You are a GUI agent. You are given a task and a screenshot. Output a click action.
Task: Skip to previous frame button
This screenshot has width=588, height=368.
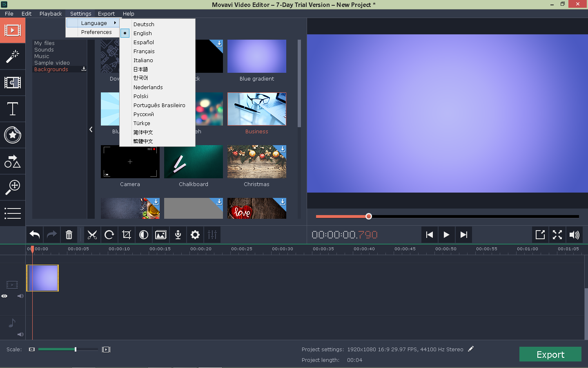[x=429, y=235]
